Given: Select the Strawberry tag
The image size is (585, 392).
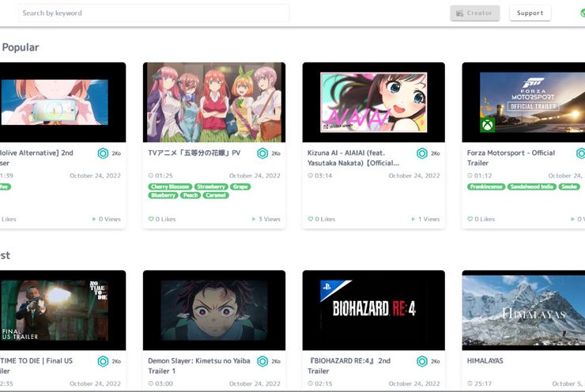Looking at the screenshot, I should click(x=211, y=187).
